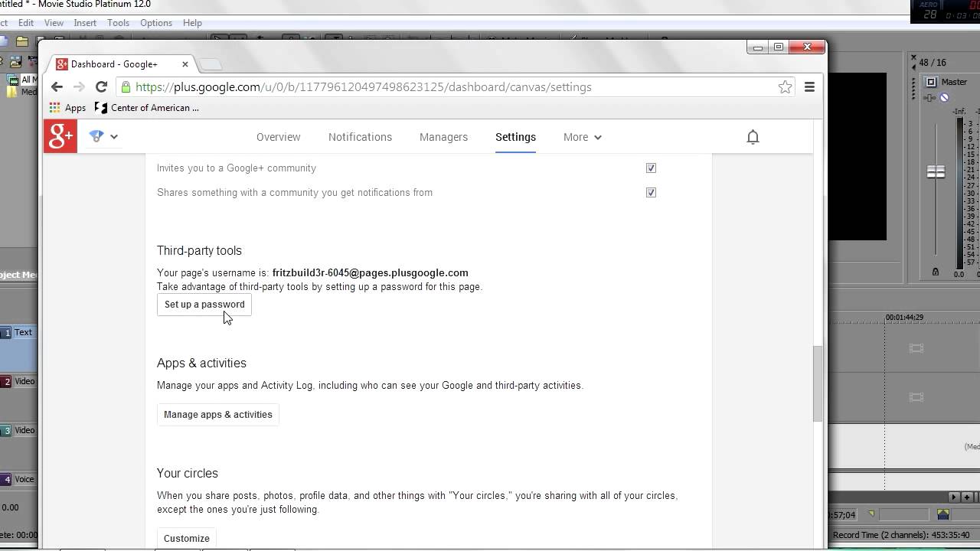This screenshot has height=551, width=980.
Task: Open the Tools menu in Movie Studio
Action: click(118, 23)
